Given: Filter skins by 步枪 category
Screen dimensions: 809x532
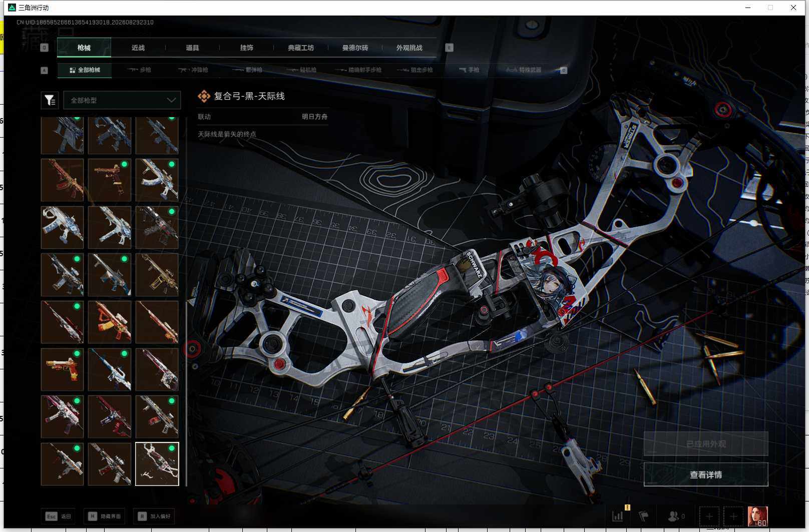Looking at the screenshot, I should (139, 70).
